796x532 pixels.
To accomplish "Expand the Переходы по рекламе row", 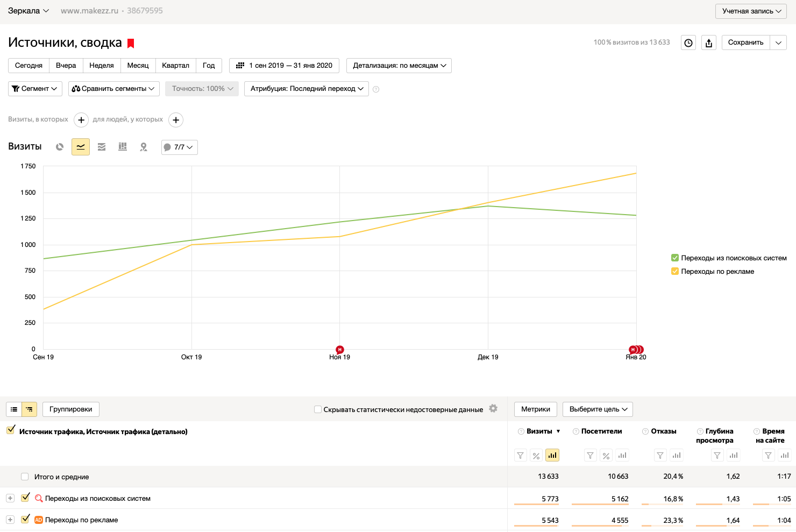I will 10,520.
